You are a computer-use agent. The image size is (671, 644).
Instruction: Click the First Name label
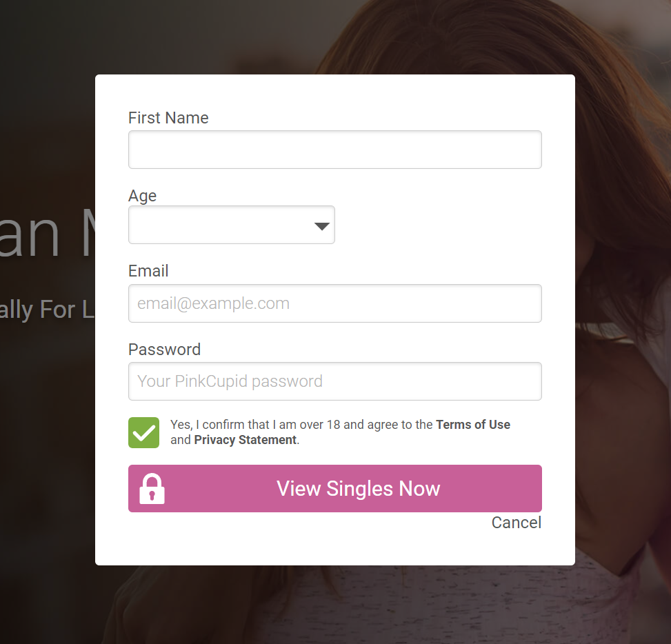point(168,118)
